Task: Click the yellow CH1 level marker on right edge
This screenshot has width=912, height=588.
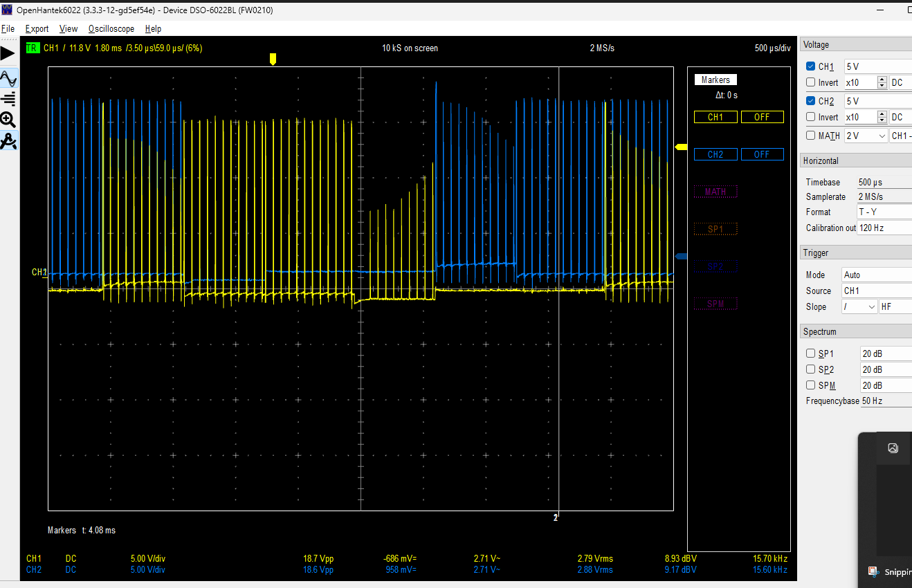Action: tap(680, 147)
